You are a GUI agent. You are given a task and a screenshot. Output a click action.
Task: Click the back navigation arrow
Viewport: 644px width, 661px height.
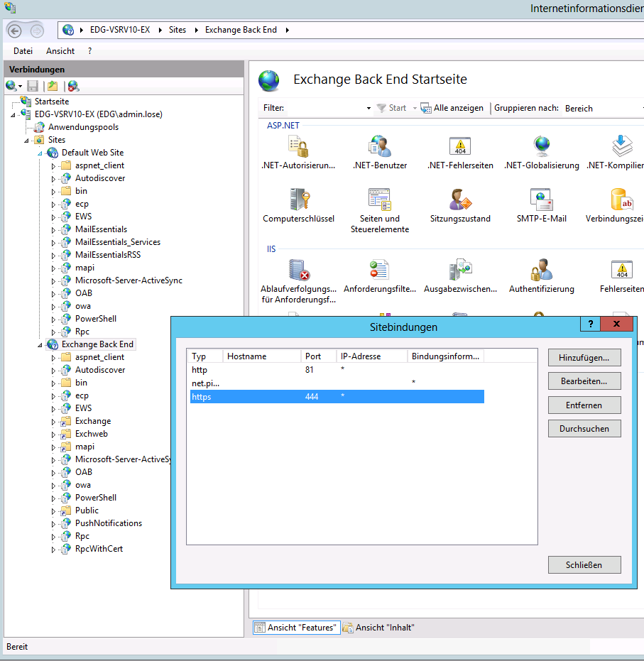point(15,31)
